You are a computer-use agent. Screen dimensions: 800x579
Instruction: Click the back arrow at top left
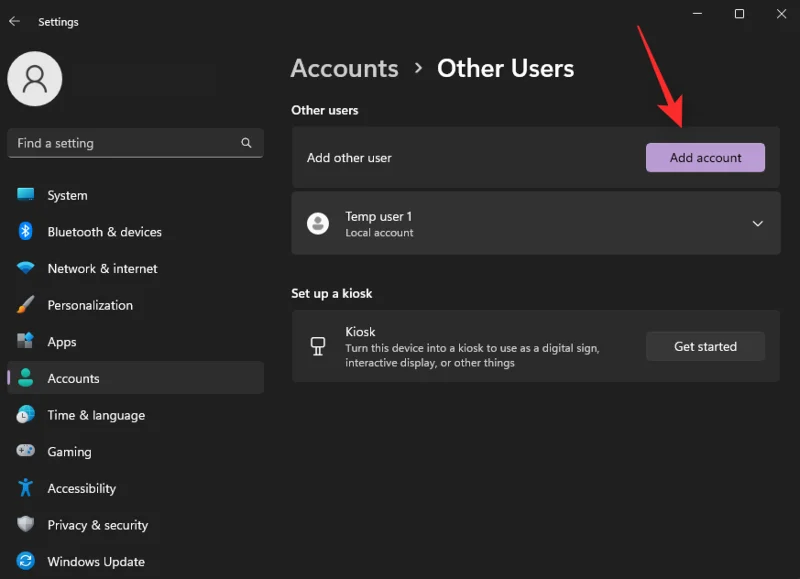point(15,21)
